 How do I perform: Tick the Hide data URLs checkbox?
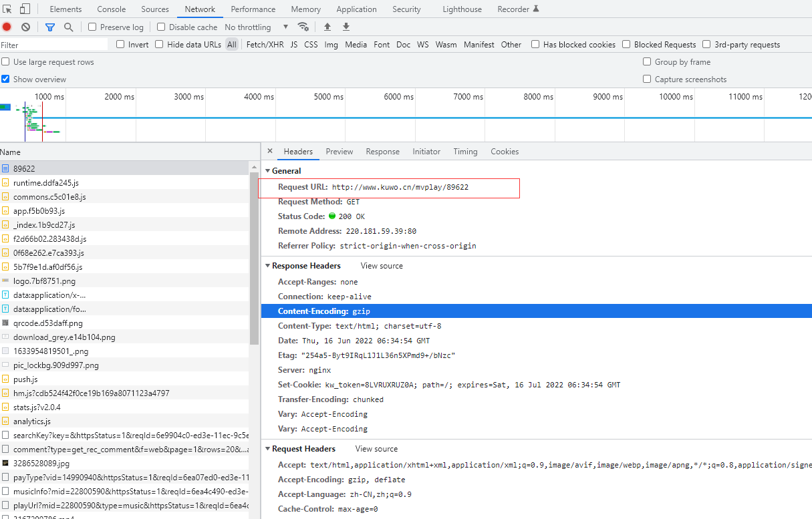(159, 44)
